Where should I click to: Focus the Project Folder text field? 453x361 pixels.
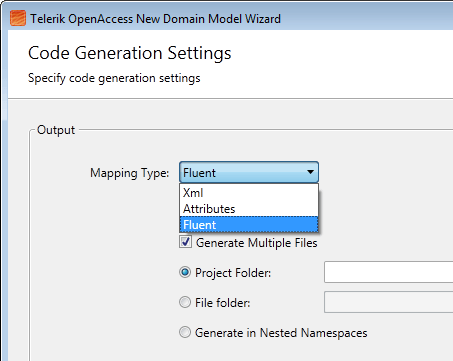pos(388,272)
